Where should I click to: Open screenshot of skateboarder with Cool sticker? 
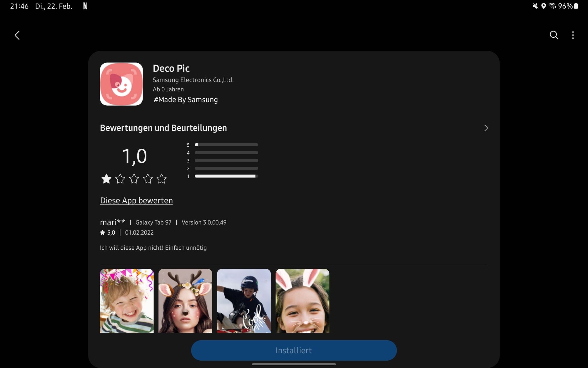244,301
